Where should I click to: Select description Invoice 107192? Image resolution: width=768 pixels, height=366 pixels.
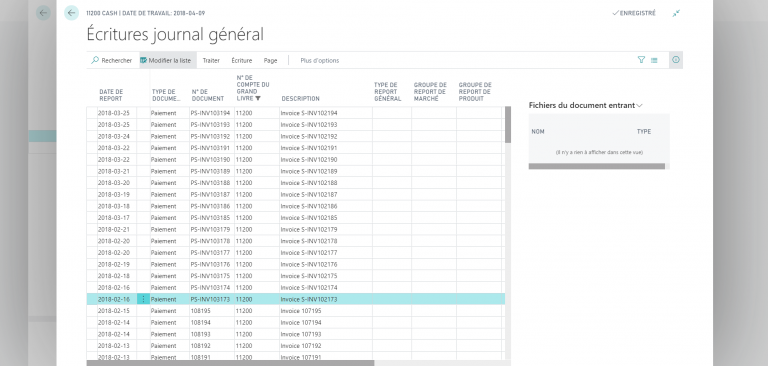coord(326,346)
